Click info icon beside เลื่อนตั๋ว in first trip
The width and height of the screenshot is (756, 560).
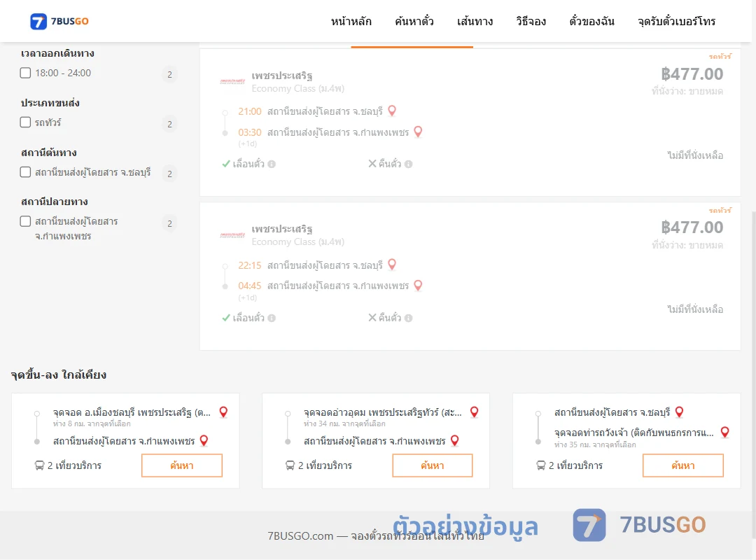pos(272,164)
